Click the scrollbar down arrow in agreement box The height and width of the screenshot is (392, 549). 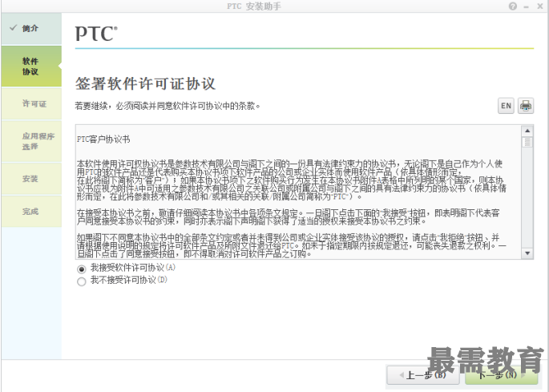click(527, 253)
